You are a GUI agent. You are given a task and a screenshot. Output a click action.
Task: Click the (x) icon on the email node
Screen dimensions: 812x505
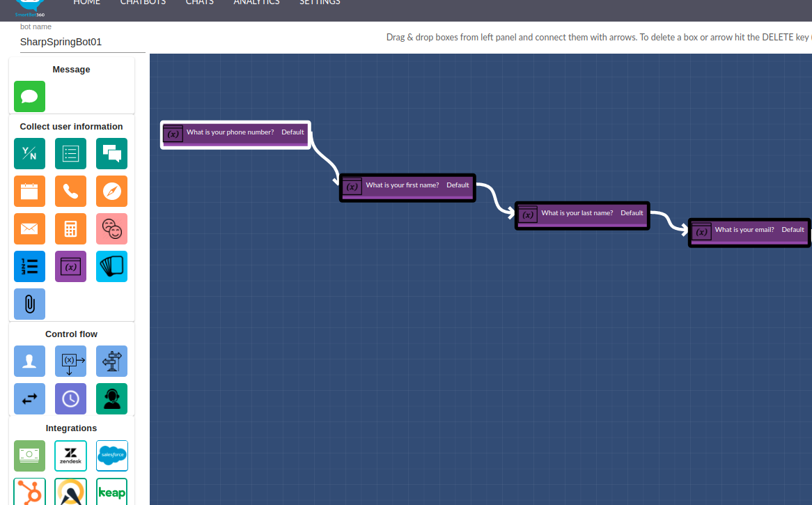coord(702,231)
